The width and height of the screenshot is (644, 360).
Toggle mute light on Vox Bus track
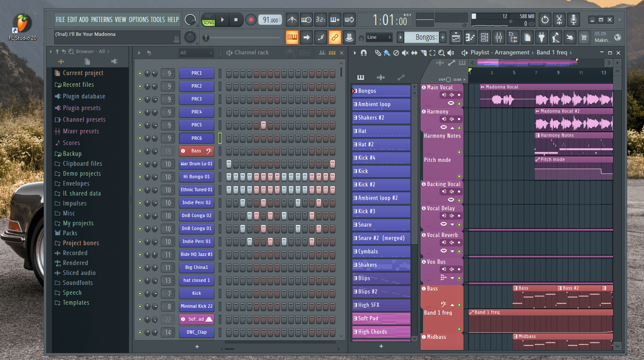(x=459, y=278)
